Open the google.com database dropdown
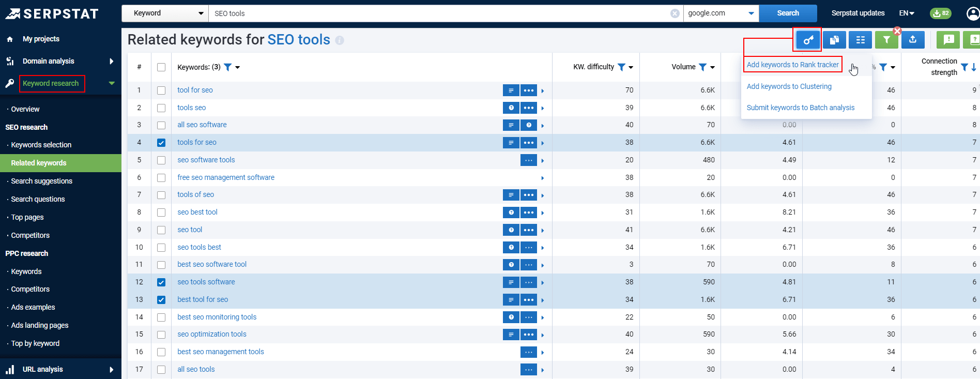This screenshot has width=980, height=379. [721, 13]
